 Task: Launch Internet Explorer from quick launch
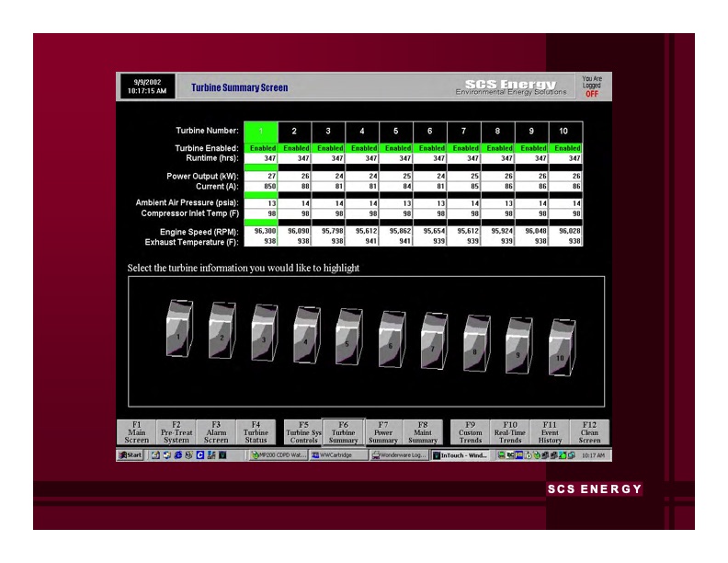[x=177, y=455]
